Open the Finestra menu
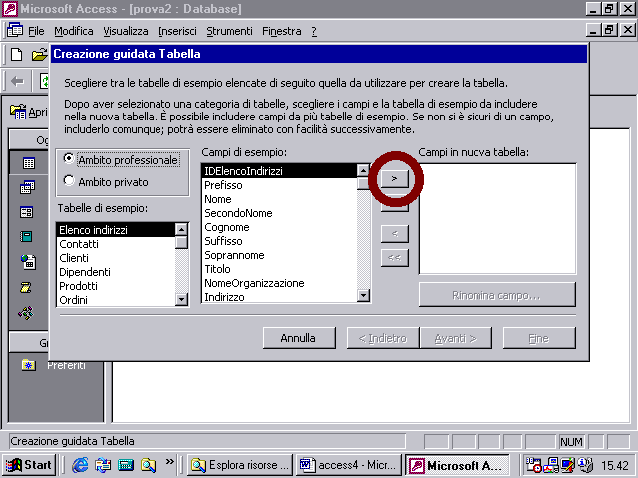This screenshot has width=638, height=478. point(282,31)
